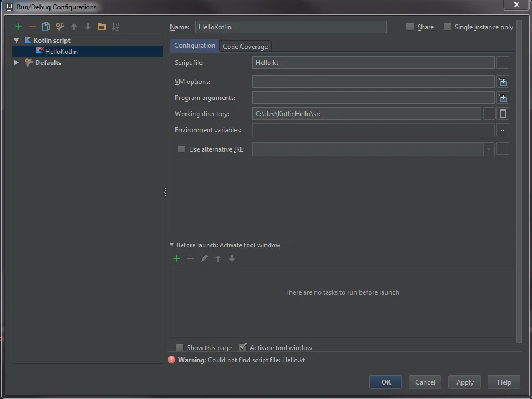Switch to the Configuration tab
The height and width of the screenshot is (399, 532).
coord(195,46)
